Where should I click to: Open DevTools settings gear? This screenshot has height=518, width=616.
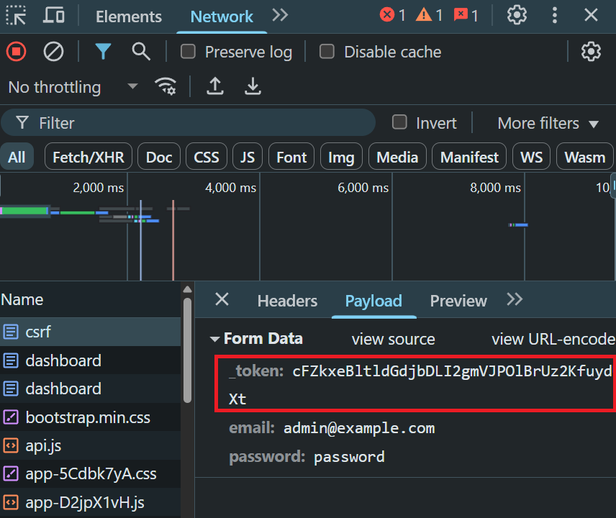517,15
